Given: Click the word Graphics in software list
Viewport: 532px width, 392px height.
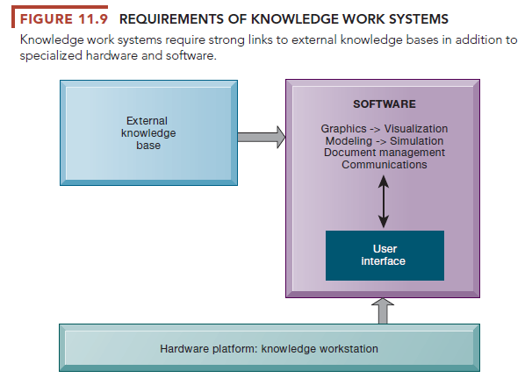Looking at the screenshot, I should (x=343, y=129).
